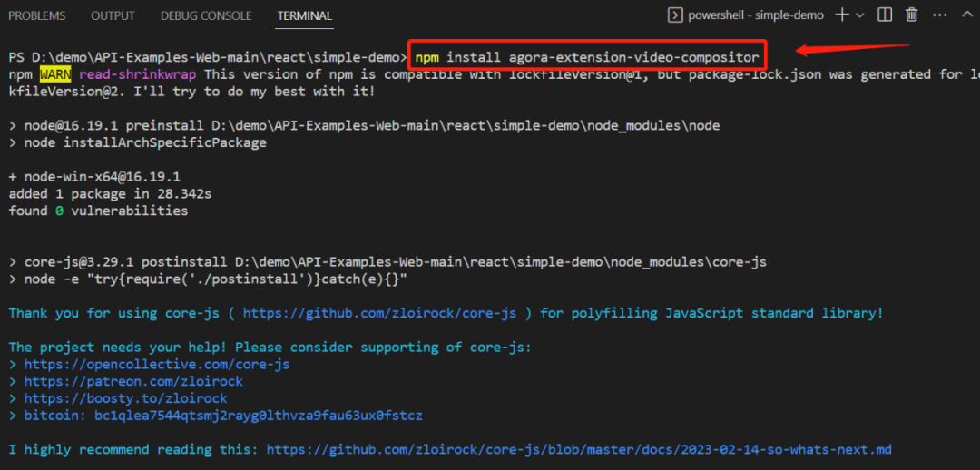Open the more actions ellipsis menu
The height and width of the screenshot is (470, 980).
click(x=939, y=15)
